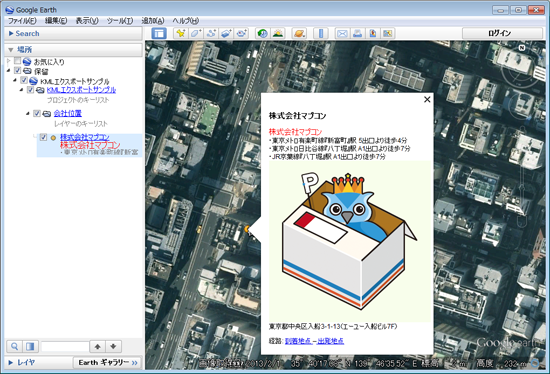Screen dimensions: 550x374
Task: Click the 株式会社マプコン link in Places
Action: tap(85, 137)
